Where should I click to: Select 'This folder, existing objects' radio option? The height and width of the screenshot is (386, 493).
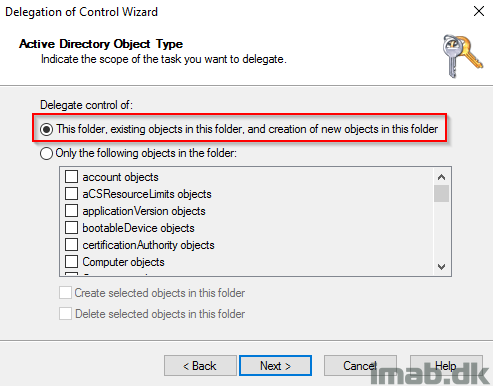pos(46,129)
